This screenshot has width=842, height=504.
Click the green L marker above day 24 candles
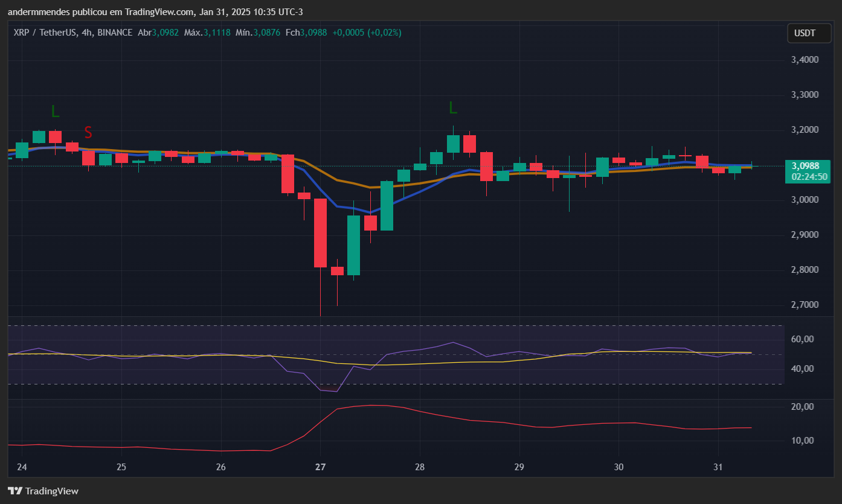pyautogui.click(x=55, y=111)
